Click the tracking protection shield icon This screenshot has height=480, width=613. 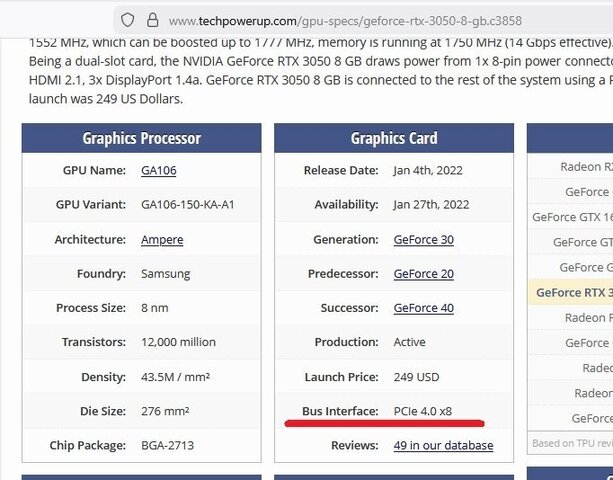tap(126, 20)
